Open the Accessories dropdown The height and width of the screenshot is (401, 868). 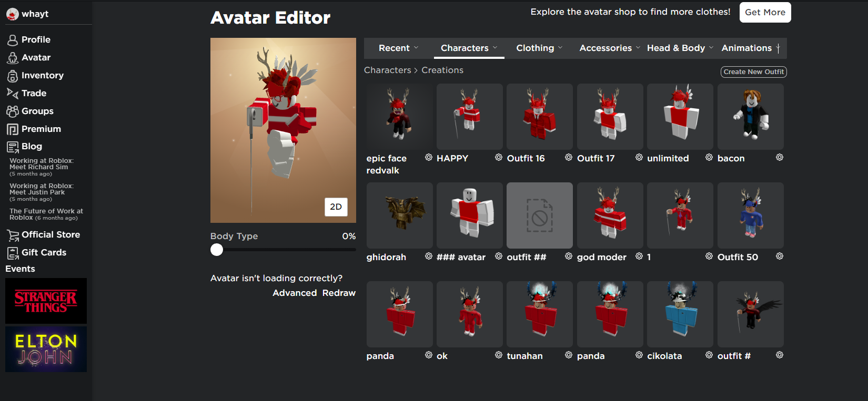pyautogui.click(x=609, y=48)
